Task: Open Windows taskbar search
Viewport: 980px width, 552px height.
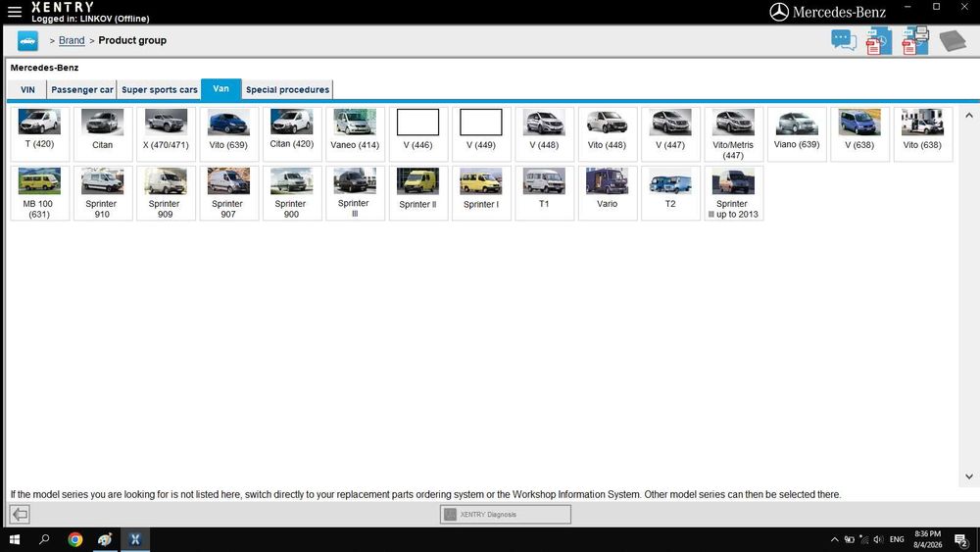Action: pyautogui.click(x=44, y=539)
